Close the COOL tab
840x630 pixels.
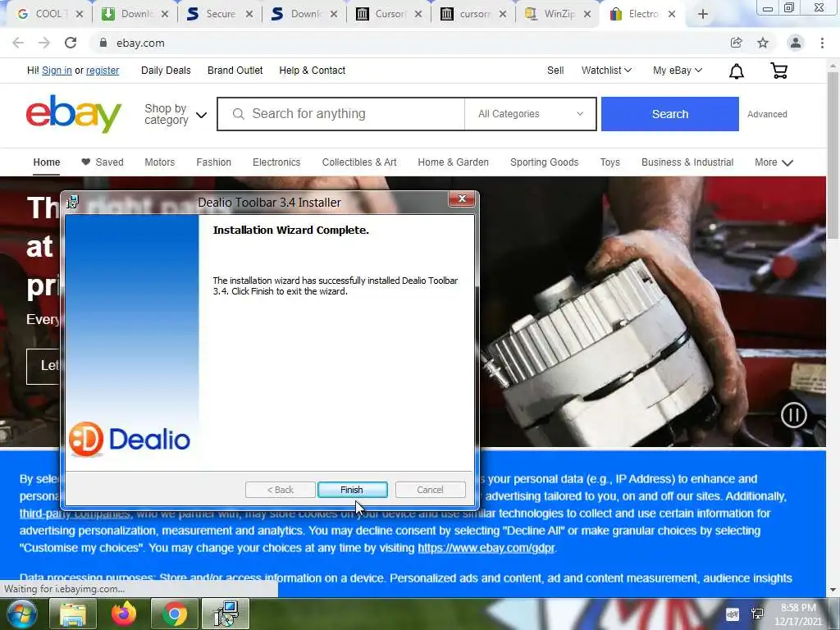(x=80, y=14)
